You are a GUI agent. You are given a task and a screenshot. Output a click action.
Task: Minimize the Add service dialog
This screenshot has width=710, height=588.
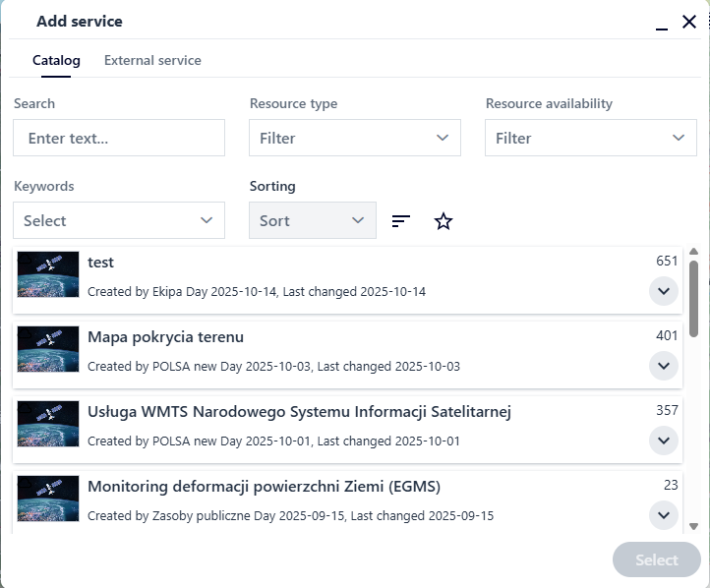point(662,23)
